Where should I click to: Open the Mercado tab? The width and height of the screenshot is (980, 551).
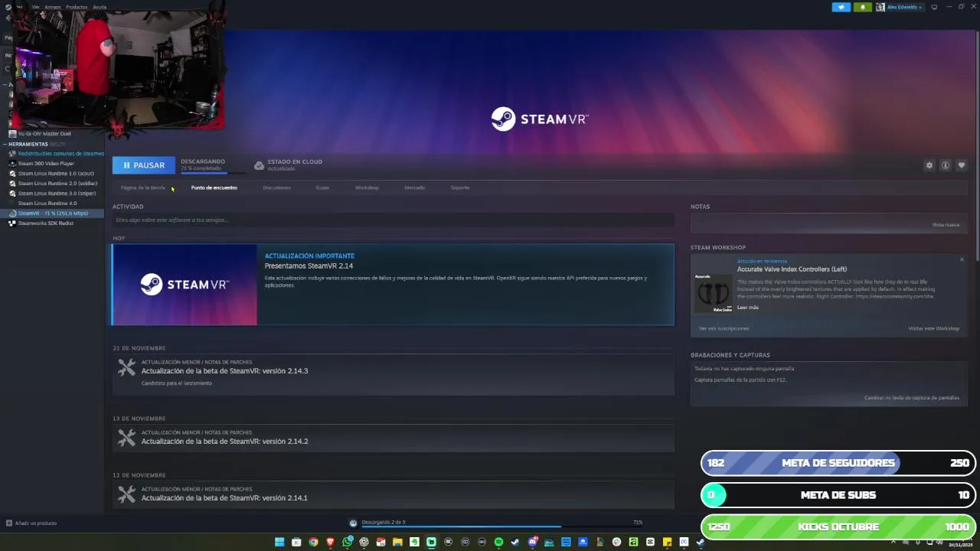coord(414,187)
